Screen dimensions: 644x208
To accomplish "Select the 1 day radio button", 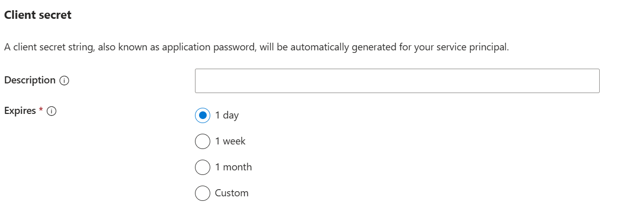I will 202,115.
